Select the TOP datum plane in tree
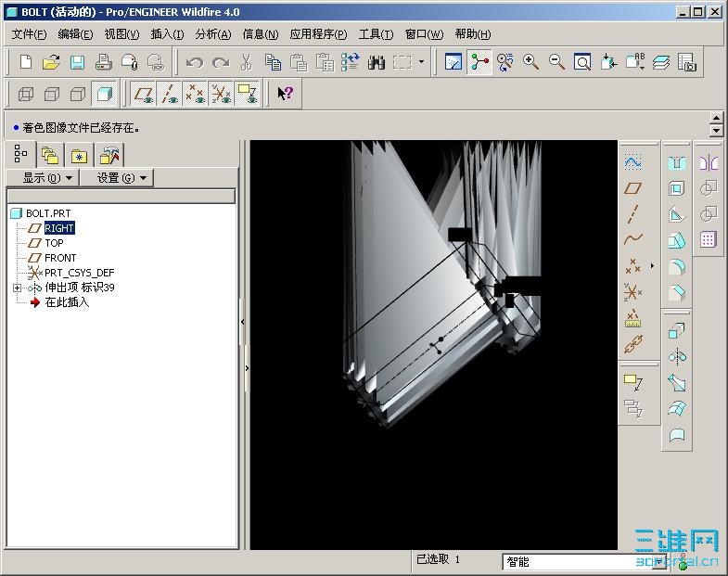The image size is (728, 576). 54,243
